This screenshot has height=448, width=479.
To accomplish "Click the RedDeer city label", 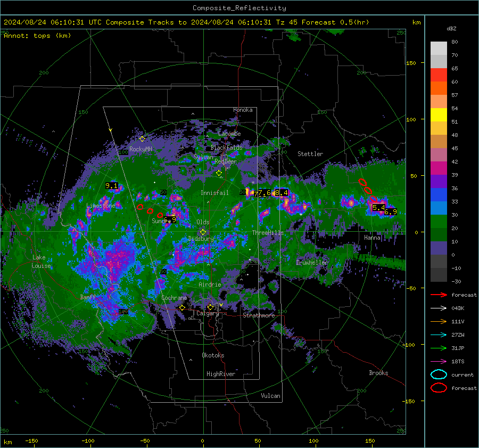I will [226, 161].
